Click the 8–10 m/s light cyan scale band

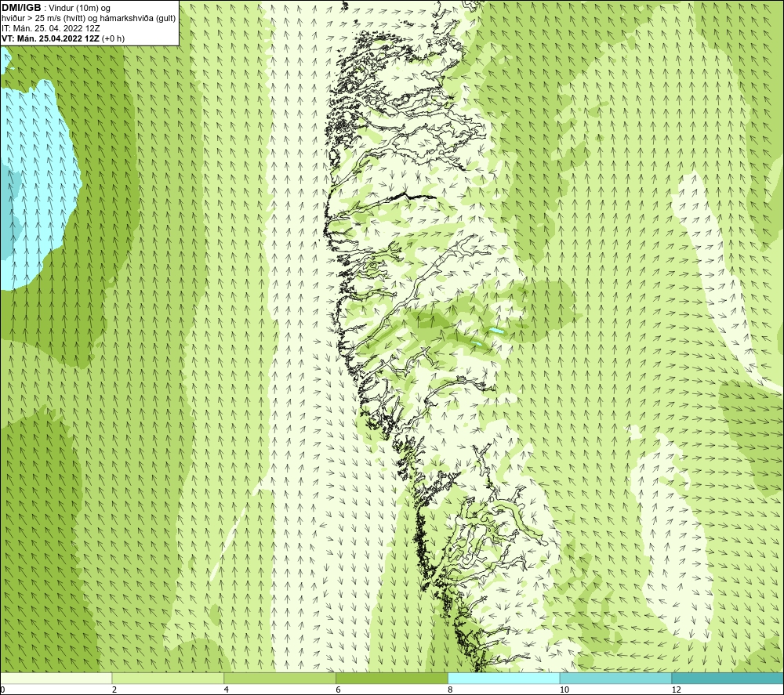[x=504, y=678]
